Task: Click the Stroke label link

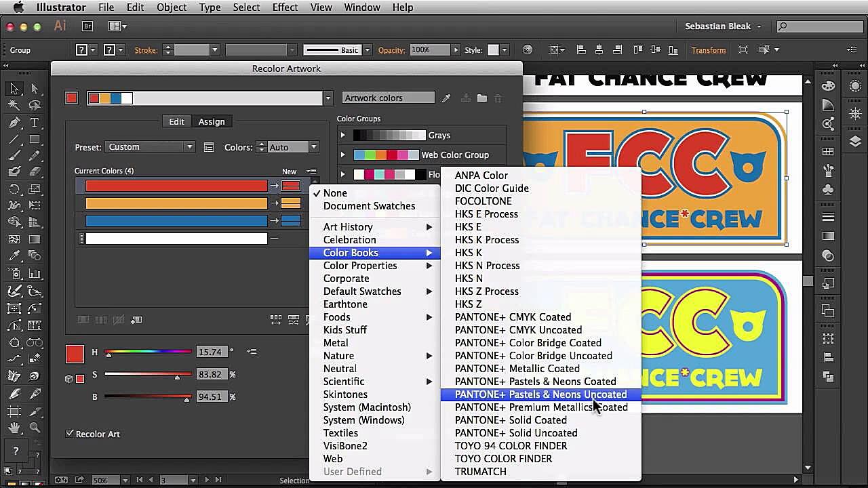Action: click(145, 50)
